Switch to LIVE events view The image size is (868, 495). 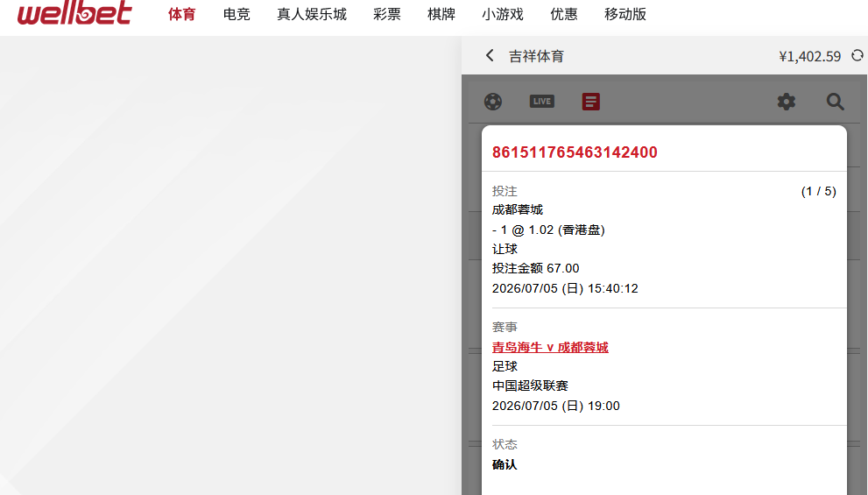point(542,102)
